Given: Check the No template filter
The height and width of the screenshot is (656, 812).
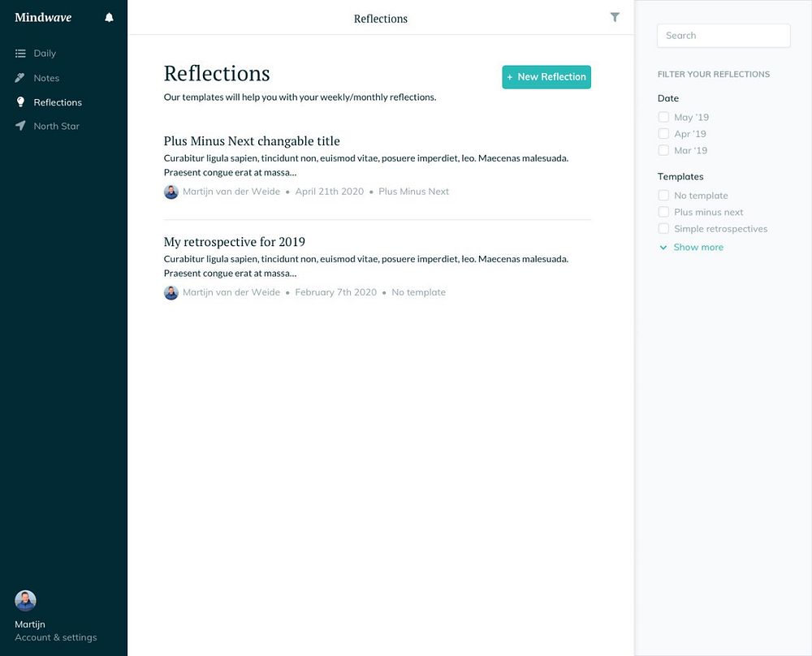Looking at the screenshot, I should coord(663,195).
